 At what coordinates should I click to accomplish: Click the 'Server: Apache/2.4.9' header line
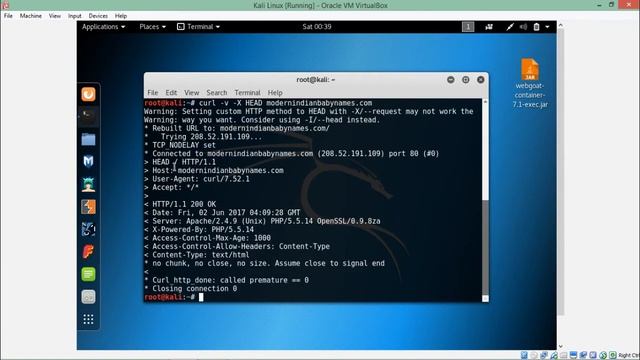click(262, 221)
